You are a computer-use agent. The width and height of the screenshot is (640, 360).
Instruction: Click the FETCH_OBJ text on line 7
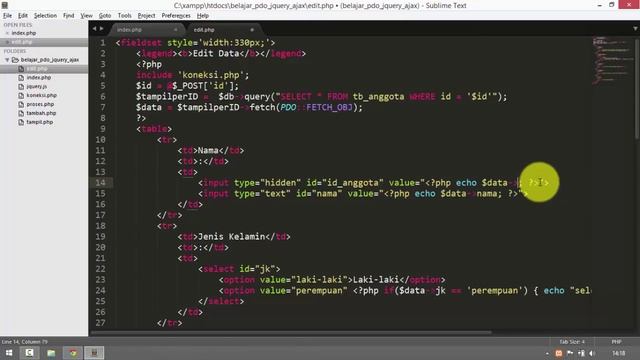pos(329,107)
